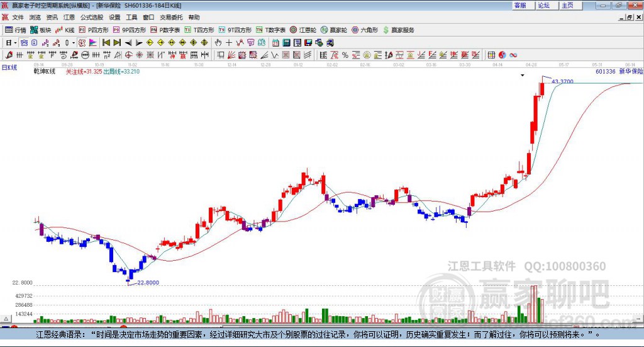
Task: Open the P数字表 number table
Action: pos(165,30)
